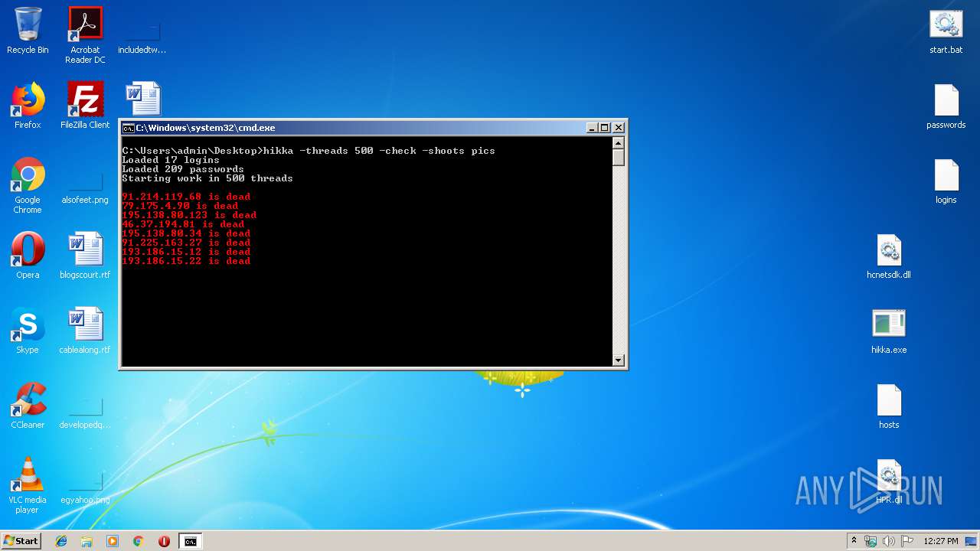Image resolution: width=980 pixels, height=551 pixels.
Task: Select the logins file icon
Action: pos(946,181)
